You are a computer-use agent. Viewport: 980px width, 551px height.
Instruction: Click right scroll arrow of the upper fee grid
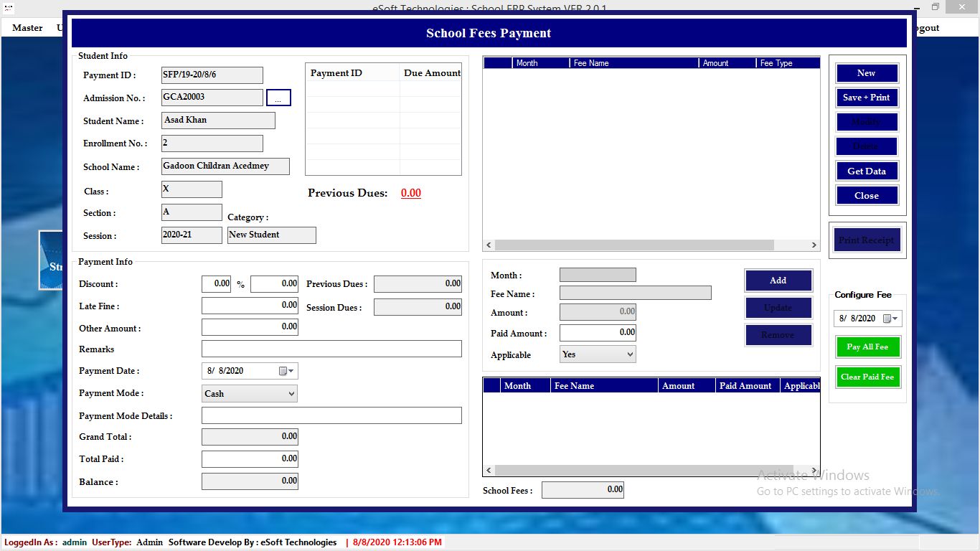pyautogui.click(x=814, y=245)
